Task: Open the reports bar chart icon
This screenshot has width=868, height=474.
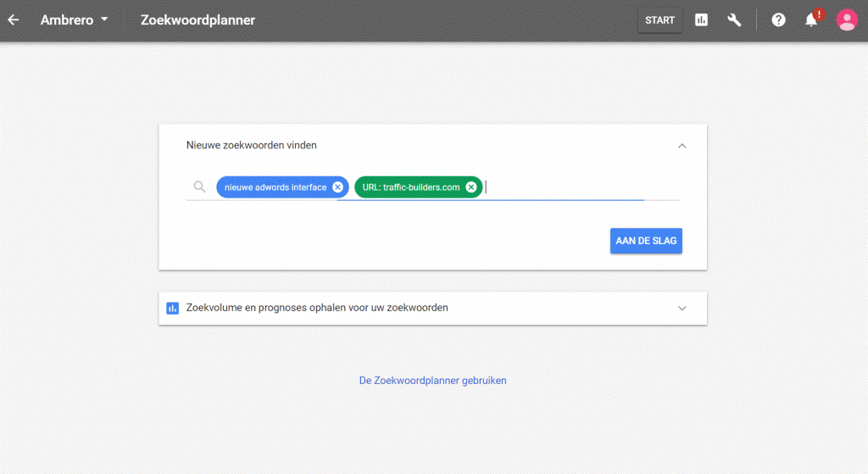Action: point(701,20)
